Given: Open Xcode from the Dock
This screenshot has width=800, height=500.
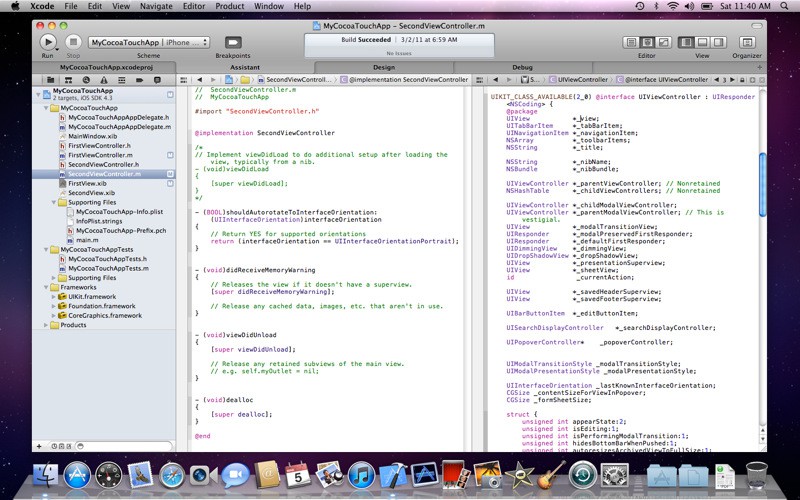Looking at the screenshot, I should [392, 476].
